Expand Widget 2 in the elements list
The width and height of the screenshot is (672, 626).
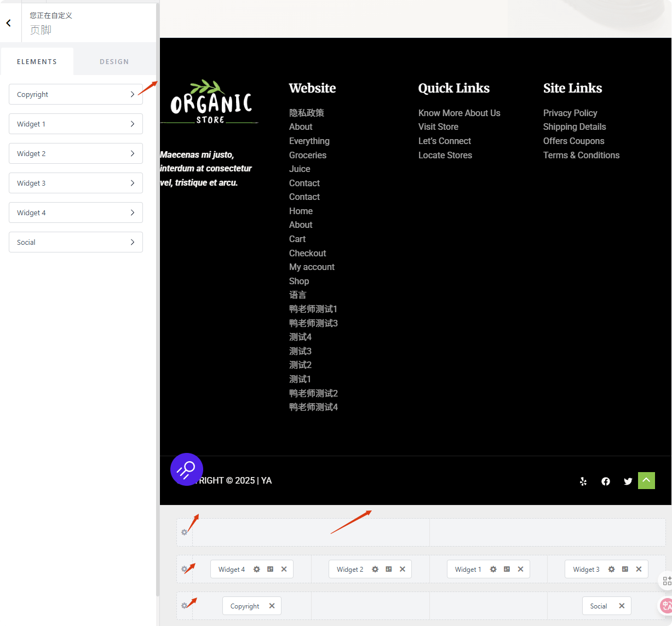point(76,153)
